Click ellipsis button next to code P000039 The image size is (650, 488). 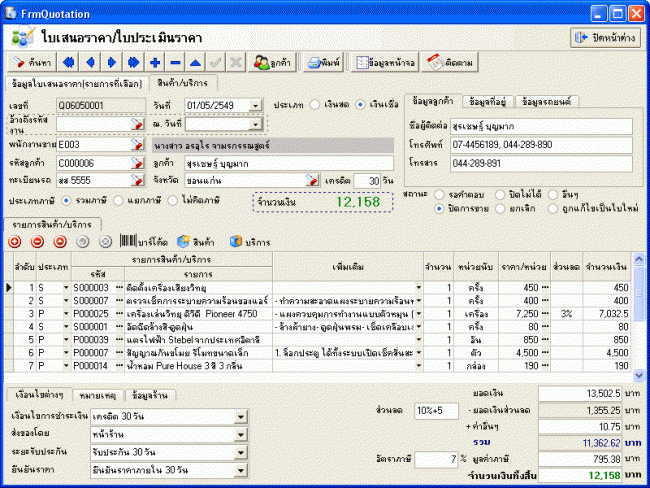coord(119,340)
